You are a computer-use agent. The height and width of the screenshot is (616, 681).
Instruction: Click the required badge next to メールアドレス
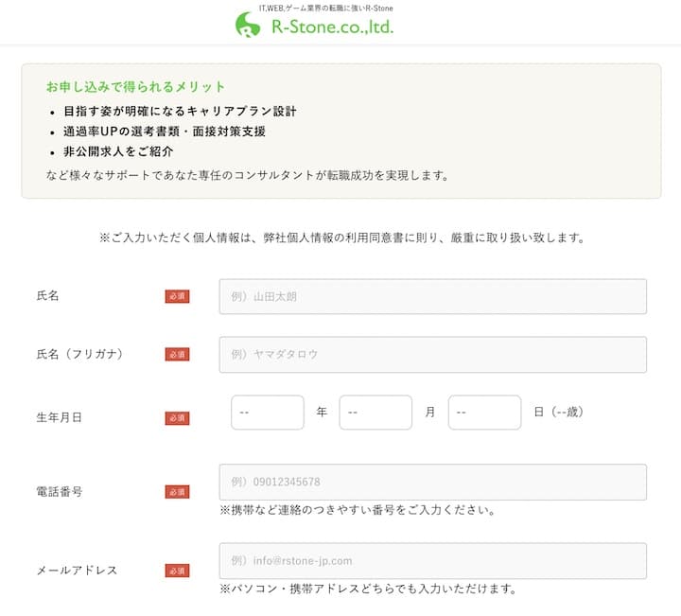tap(177, 571)
